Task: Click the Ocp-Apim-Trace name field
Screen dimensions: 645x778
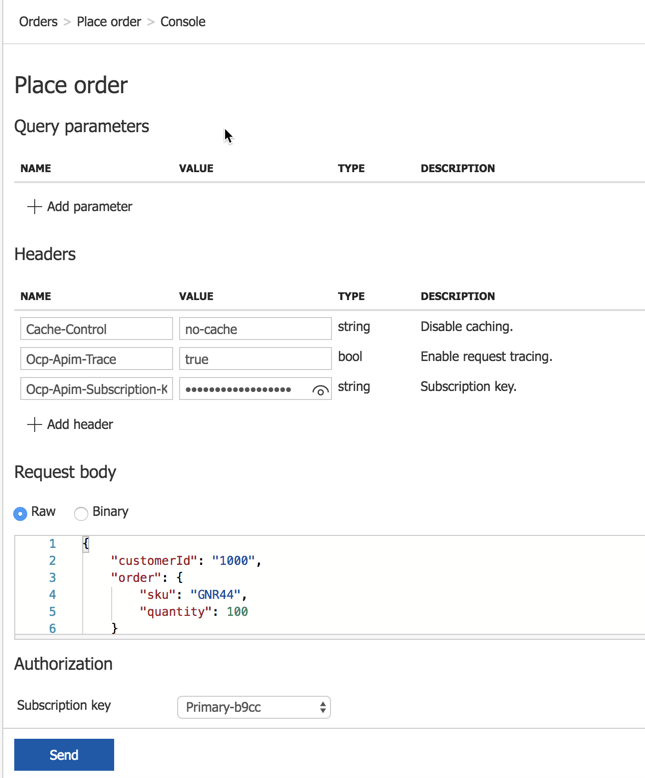Action: click(96, 359)
